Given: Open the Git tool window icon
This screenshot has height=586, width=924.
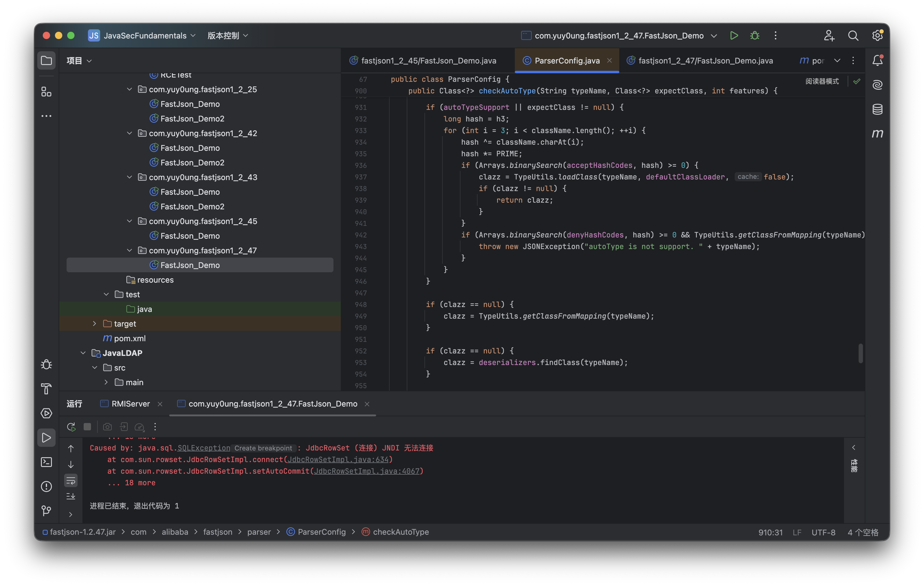Looking at the screenshot, I should 46,510.
